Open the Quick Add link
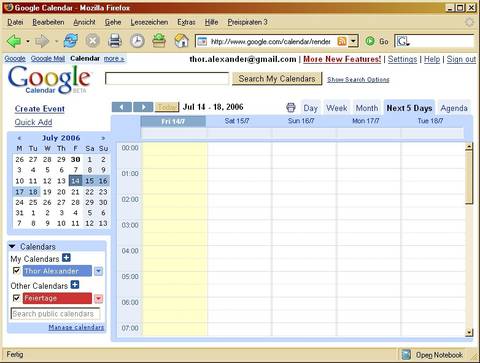 33,122
